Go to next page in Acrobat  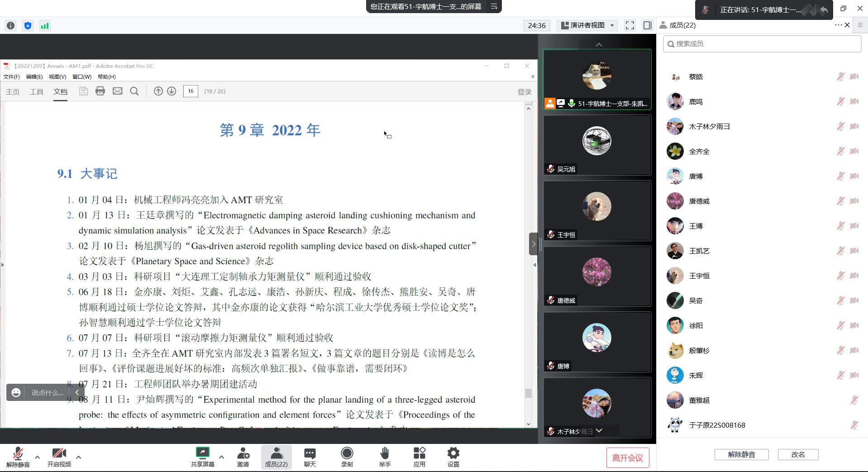172,91
